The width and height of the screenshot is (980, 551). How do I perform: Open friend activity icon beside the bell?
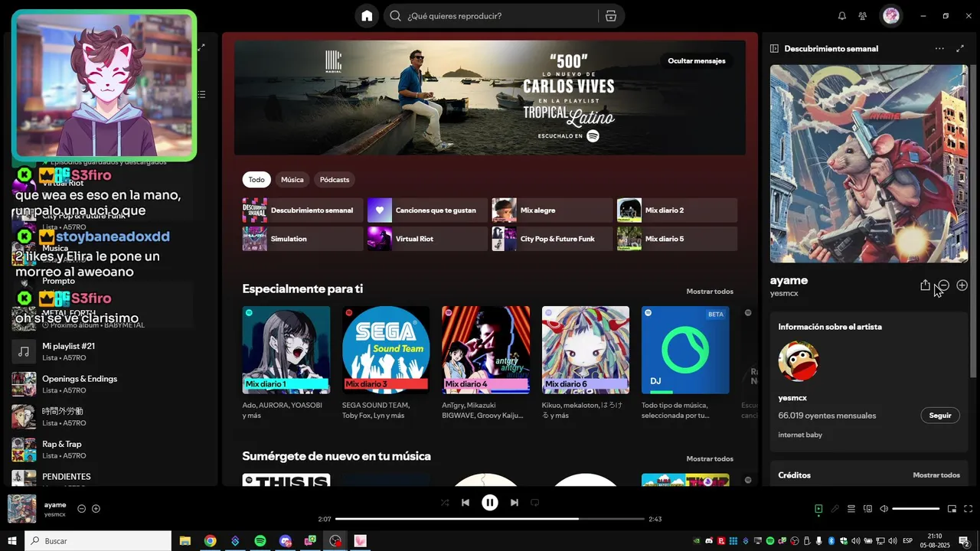pos(863,16)
